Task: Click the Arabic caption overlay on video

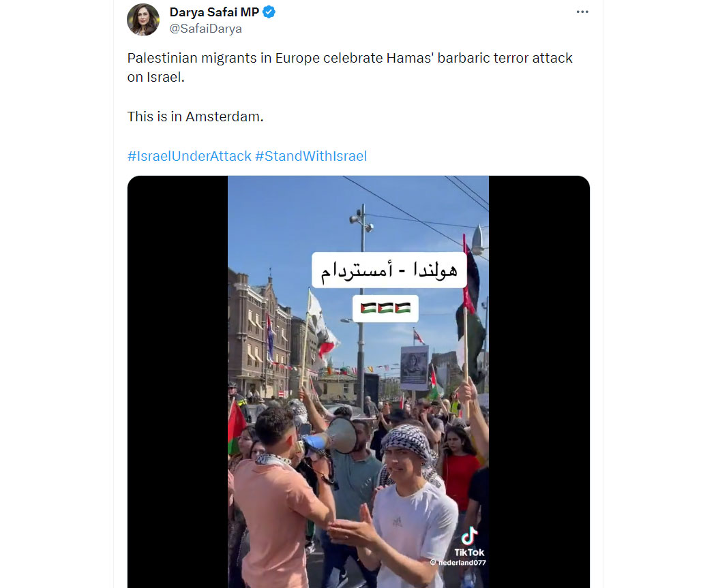Action: 389,270
